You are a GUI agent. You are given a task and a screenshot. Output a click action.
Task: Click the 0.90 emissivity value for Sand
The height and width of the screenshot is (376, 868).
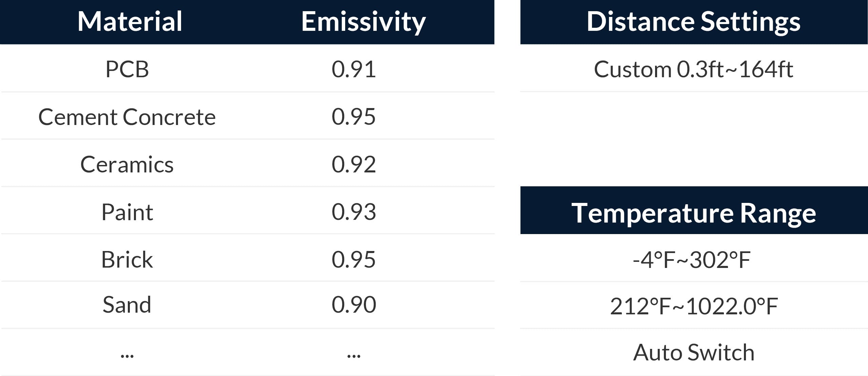[x=354, y=305]
